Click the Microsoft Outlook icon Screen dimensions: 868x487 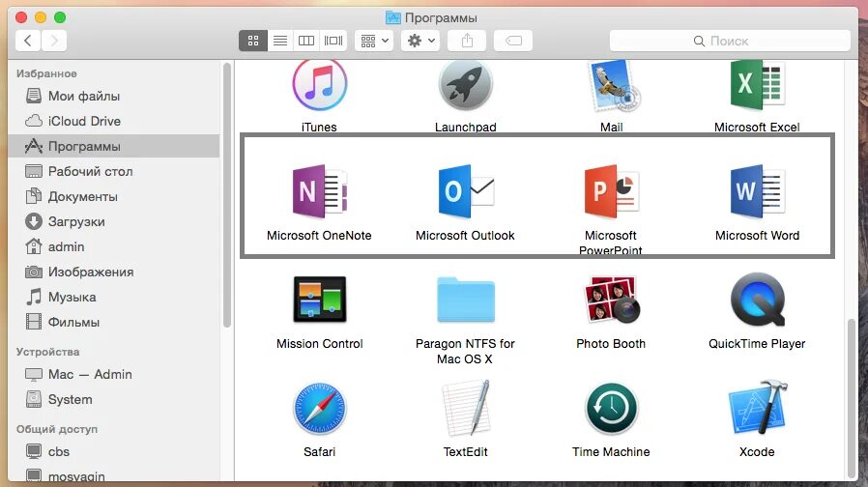coord(466,191)
